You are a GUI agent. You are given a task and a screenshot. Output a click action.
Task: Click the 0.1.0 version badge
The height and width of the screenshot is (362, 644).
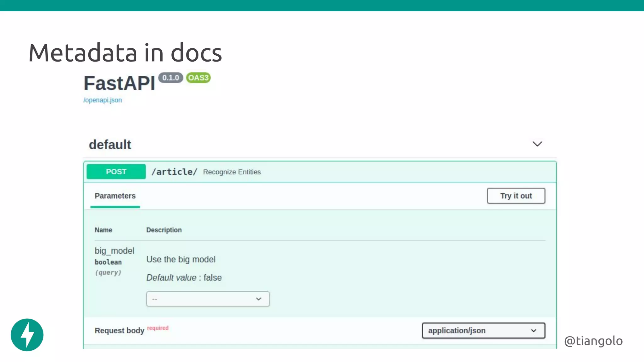tap(170, 78)
